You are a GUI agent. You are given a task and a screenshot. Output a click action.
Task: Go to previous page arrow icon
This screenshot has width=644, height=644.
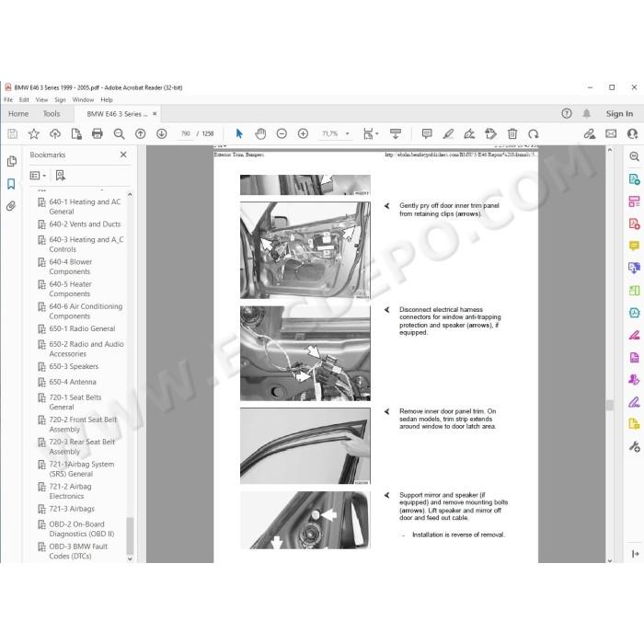point(141,133)
